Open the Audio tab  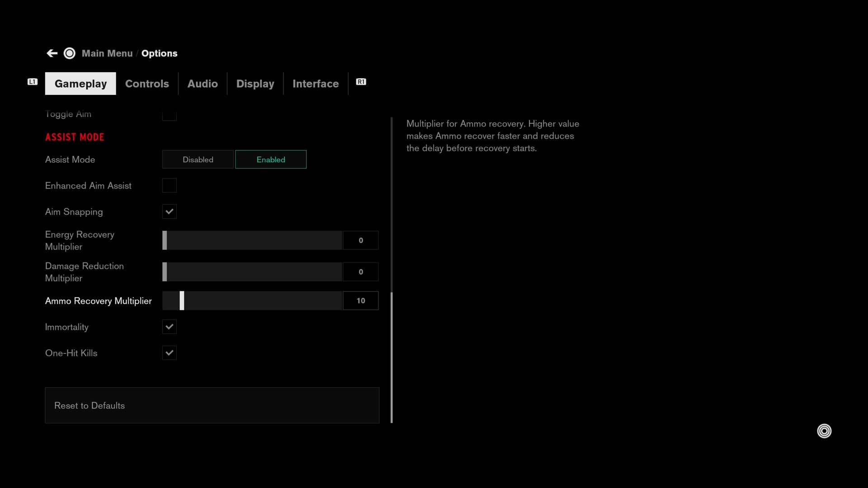pyautogui.click(x=203, y=84)
